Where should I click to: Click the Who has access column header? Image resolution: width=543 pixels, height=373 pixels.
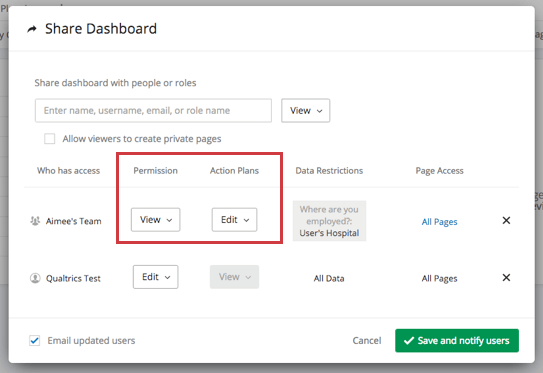coord(69,171)
